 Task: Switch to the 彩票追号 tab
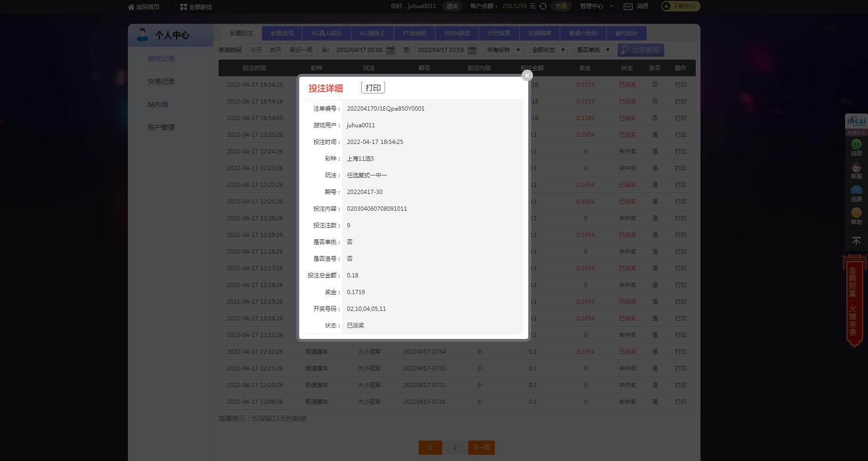point(282,33)
